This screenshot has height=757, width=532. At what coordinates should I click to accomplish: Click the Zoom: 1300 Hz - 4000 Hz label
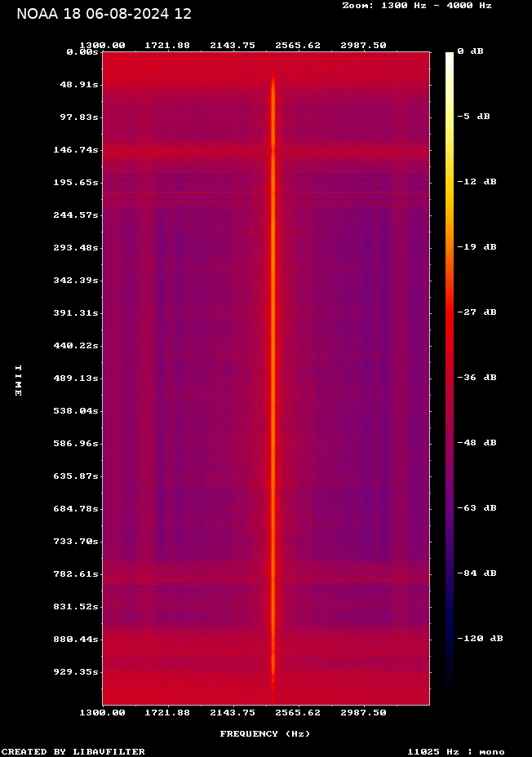(416, 6)
